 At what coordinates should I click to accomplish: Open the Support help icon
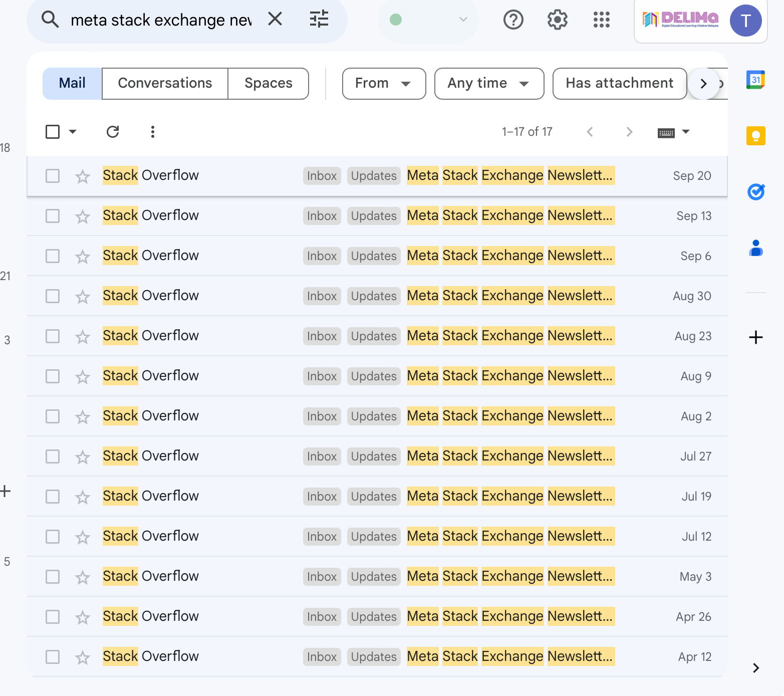point(513,20)
